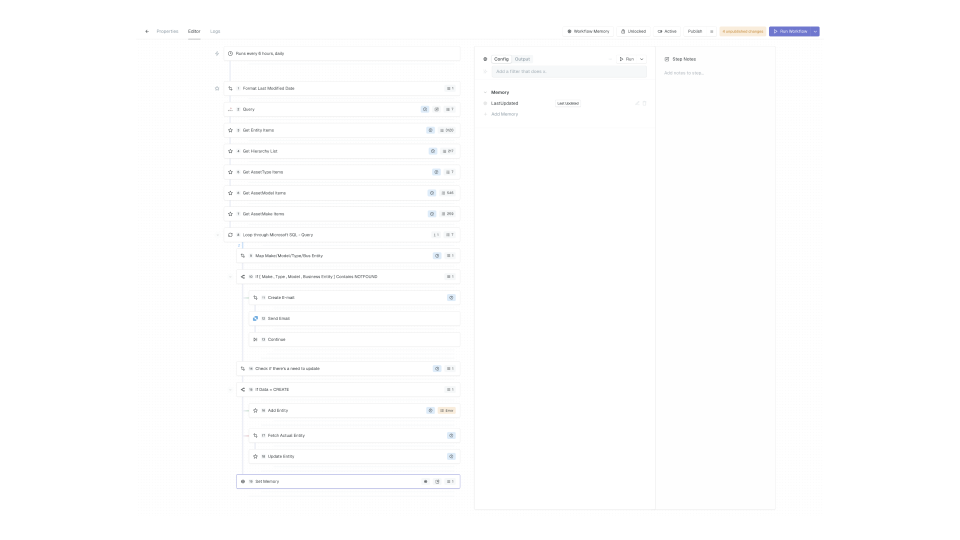This screenshot has height=540, width=960.
Task: Collapse the If Data = CREATE branch
Action: click(229, 389)
